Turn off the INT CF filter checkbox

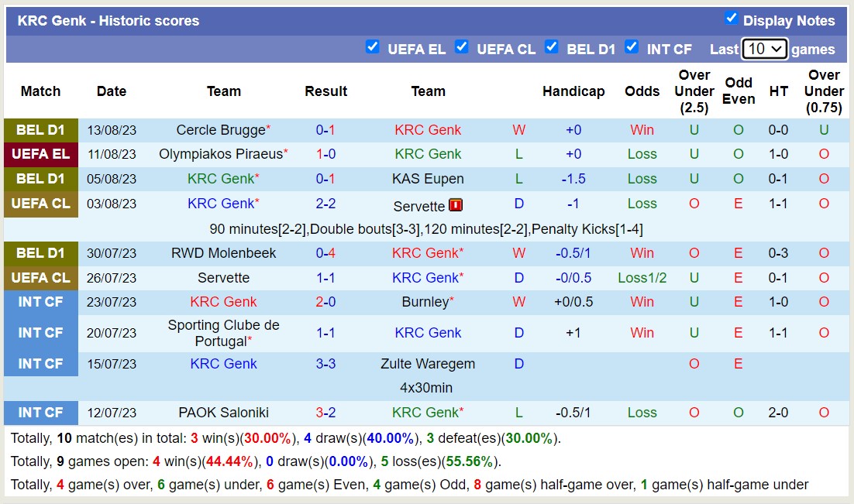(632, 46)
